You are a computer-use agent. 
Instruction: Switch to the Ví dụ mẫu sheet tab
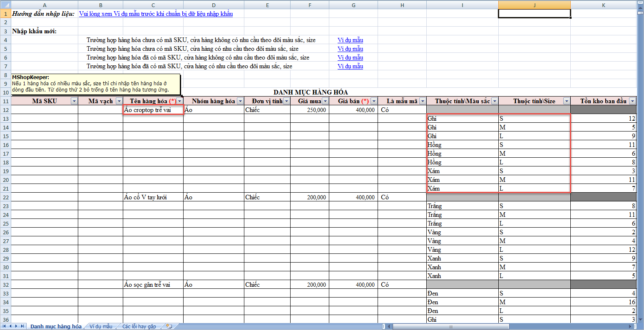pos(101,327)
